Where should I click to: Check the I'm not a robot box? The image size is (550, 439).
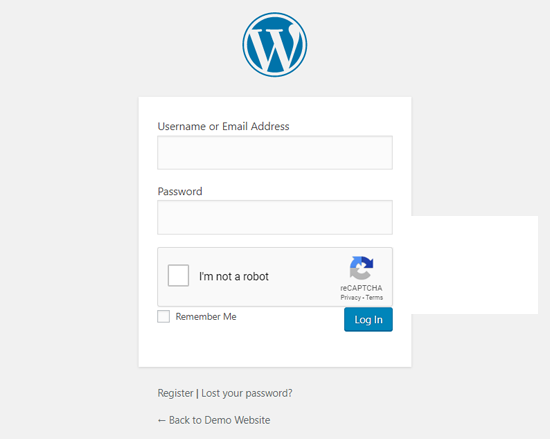(178, 276)
